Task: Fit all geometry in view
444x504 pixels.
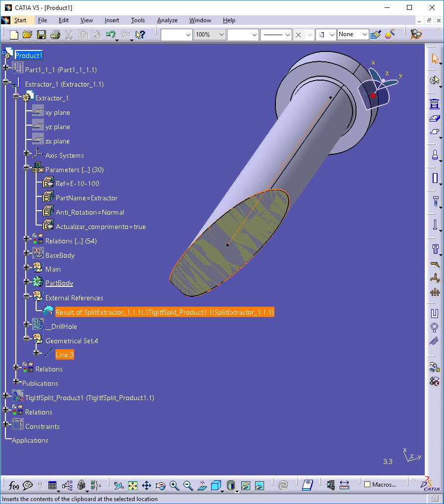Action: 133,485
